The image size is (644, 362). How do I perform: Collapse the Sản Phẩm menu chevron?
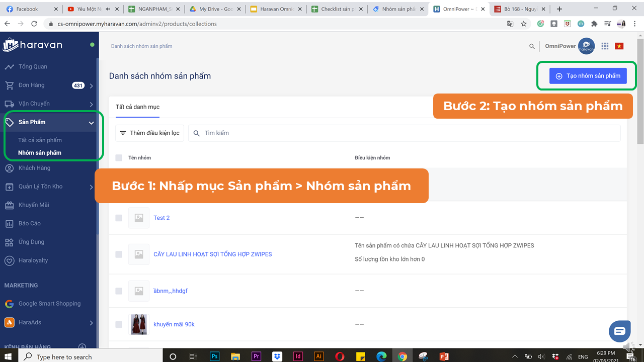pos(91,123)
